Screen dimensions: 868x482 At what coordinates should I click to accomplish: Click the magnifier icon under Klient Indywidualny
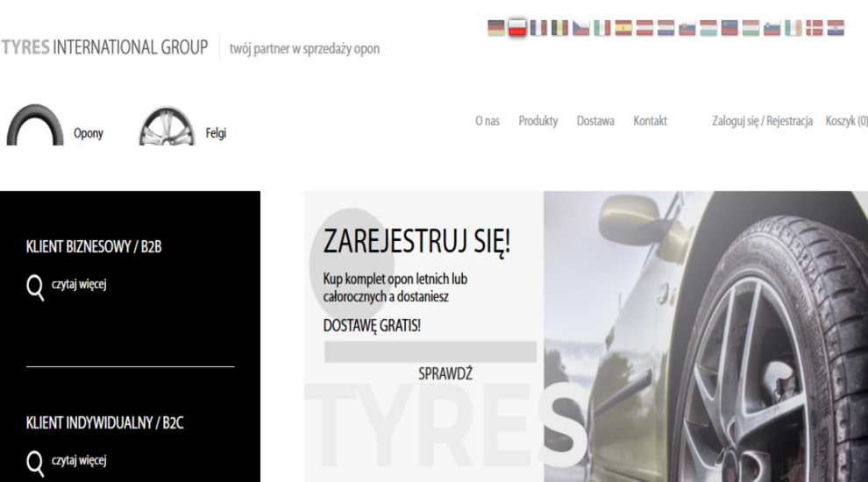tap(35, 464)
